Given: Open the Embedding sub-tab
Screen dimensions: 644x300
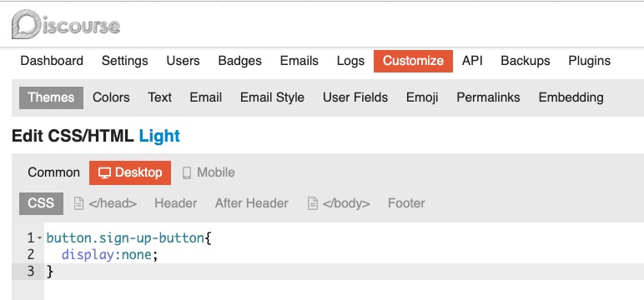Looking at the screenshot, I should pyautogui.click(x=571, y=97).
